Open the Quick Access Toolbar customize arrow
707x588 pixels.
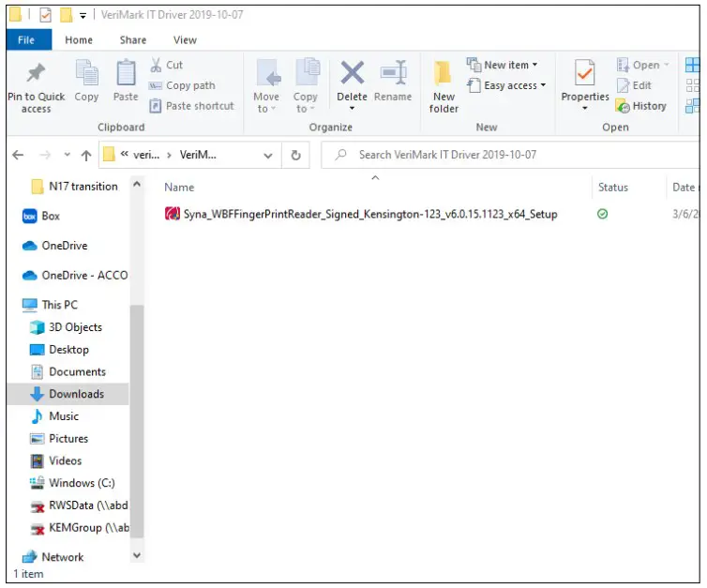pos(83,16)
